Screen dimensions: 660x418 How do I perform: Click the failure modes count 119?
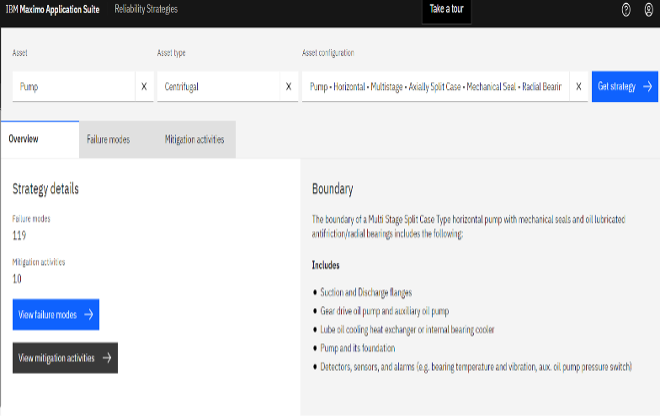pos(19,235)
